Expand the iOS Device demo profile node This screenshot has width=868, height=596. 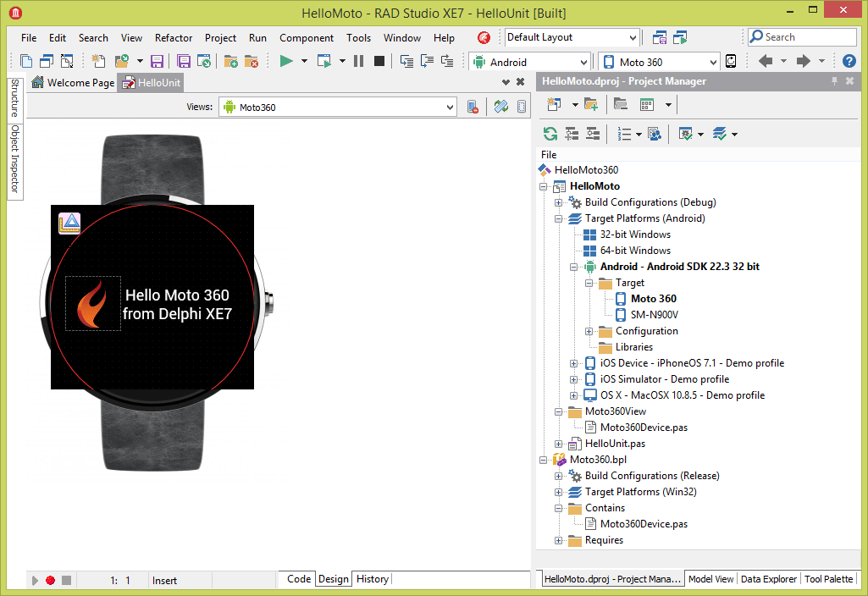click(x=574, y=363)
